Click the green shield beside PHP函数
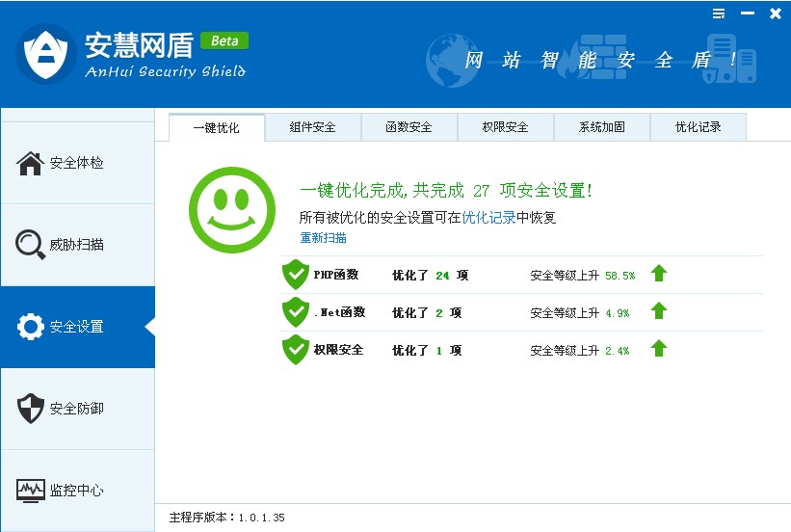 (295, 275)
